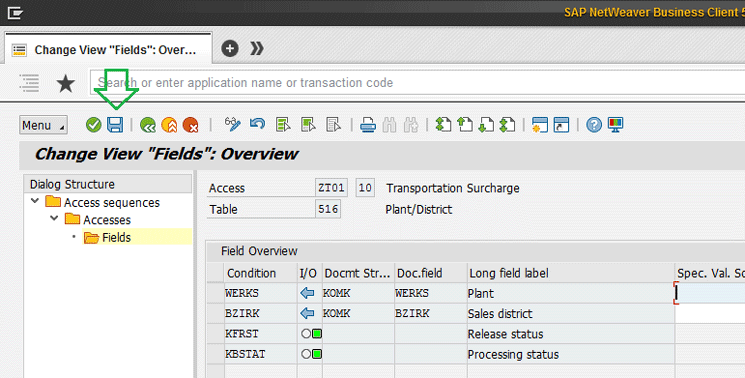Click top-left window menu icon
This screenshot has height=378, width=745.
[x=15, y=13]
